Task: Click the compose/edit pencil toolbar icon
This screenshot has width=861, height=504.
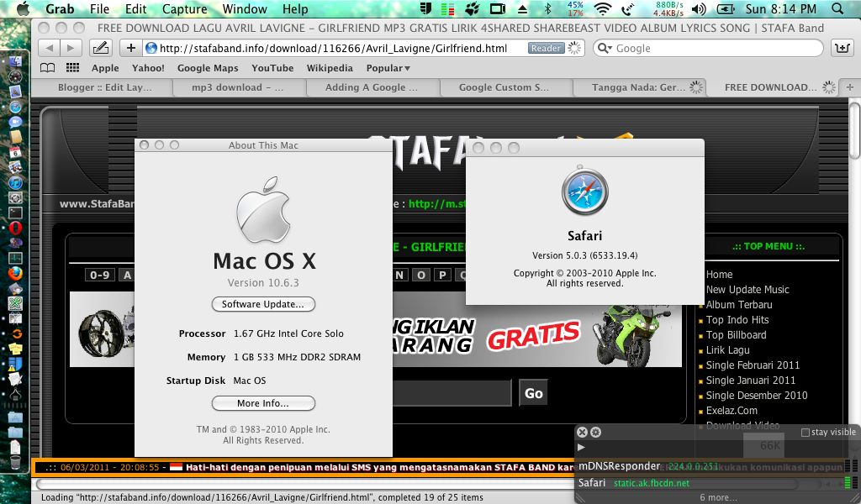Action: [100, 48]
